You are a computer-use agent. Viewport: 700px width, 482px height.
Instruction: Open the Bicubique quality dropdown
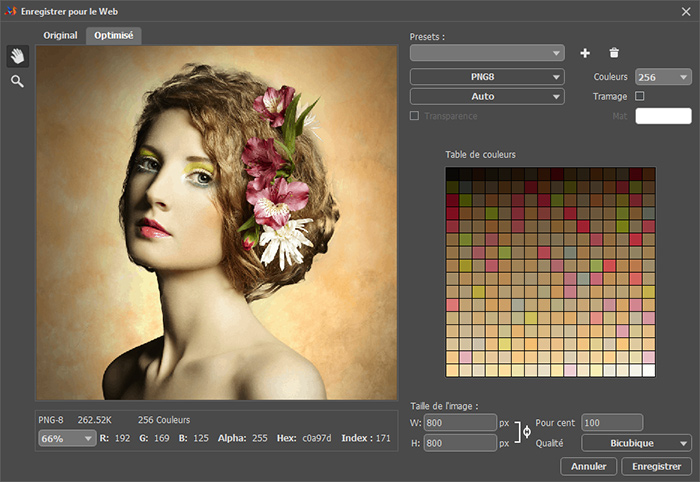point(637,443)
